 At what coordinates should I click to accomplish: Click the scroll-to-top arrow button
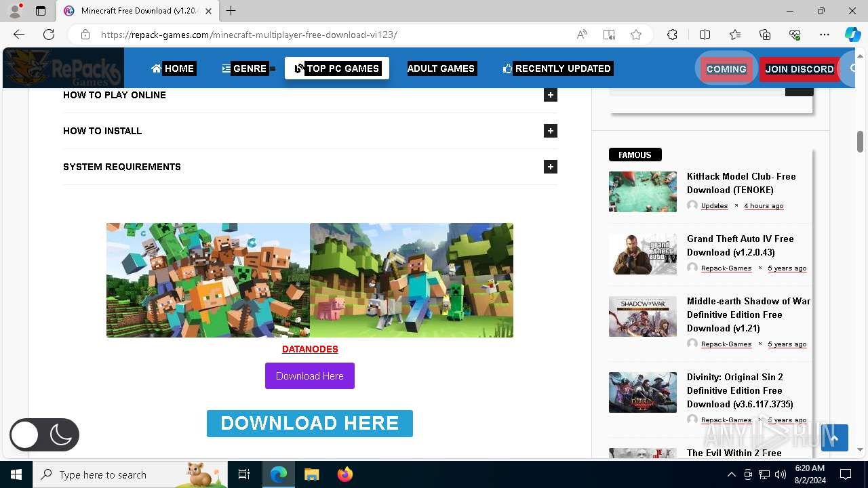(834, 438)
